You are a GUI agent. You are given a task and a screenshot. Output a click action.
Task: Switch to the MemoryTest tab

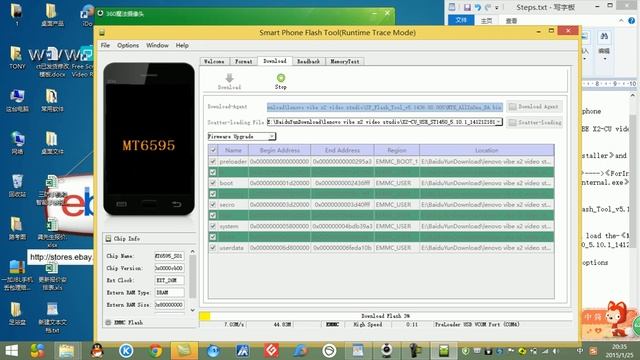coord(345,61)
